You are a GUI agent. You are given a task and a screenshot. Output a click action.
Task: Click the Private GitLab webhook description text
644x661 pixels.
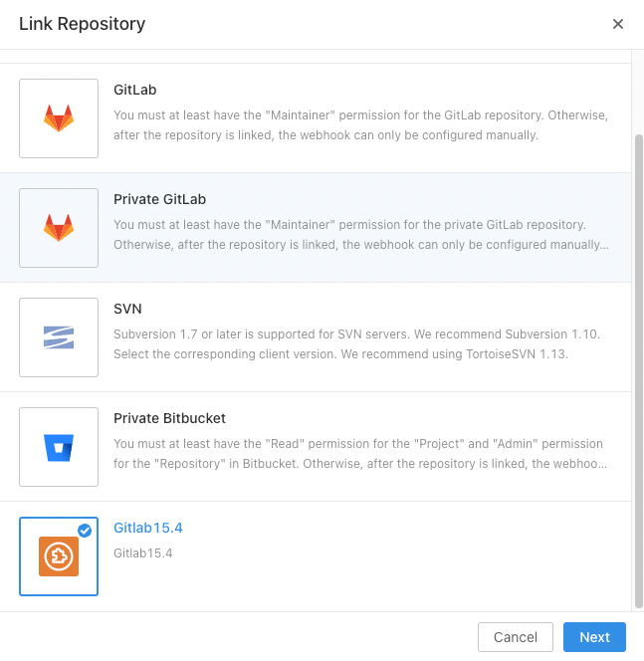361,234
